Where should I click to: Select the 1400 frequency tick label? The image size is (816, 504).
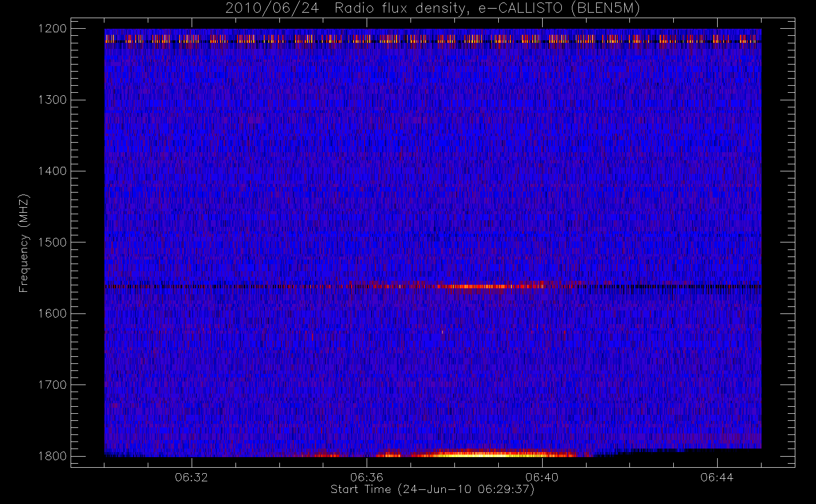52,171
